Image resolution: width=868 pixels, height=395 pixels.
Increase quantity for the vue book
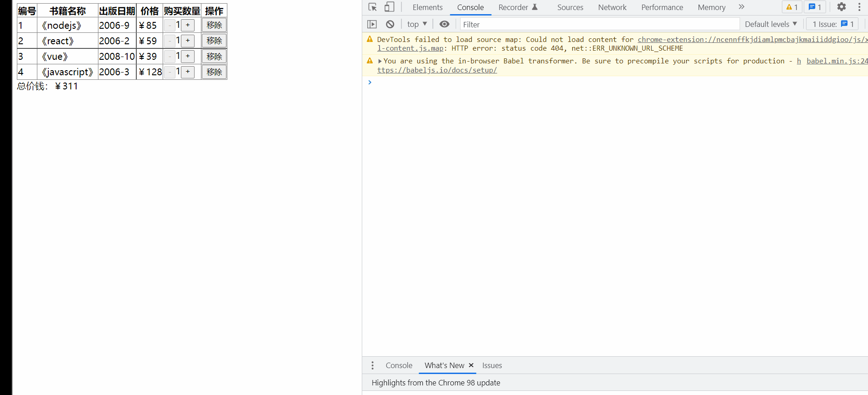[188, 56]
